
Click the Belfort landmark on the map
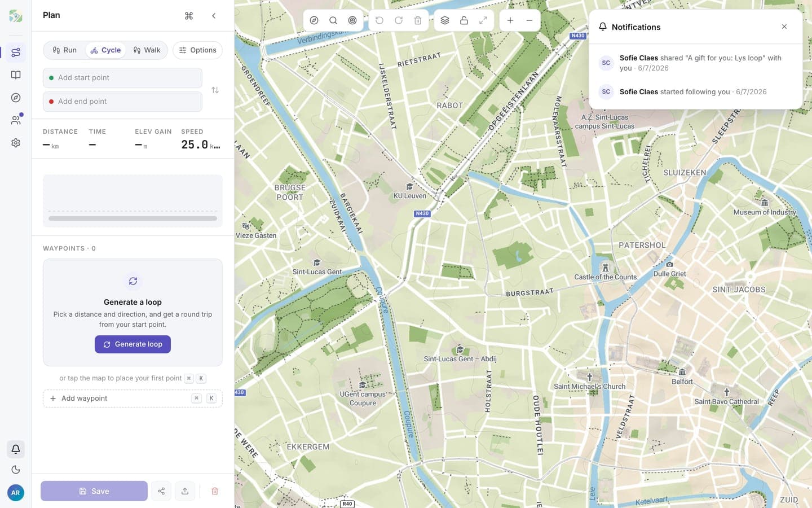click(x=682, y=377)
